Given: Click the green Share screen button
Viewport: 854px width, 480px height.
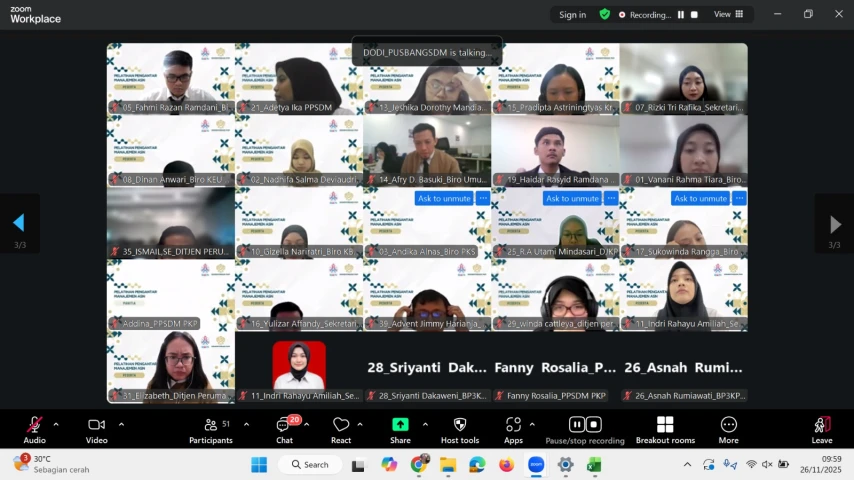Looking at the screenshot, I should point(400,429).
